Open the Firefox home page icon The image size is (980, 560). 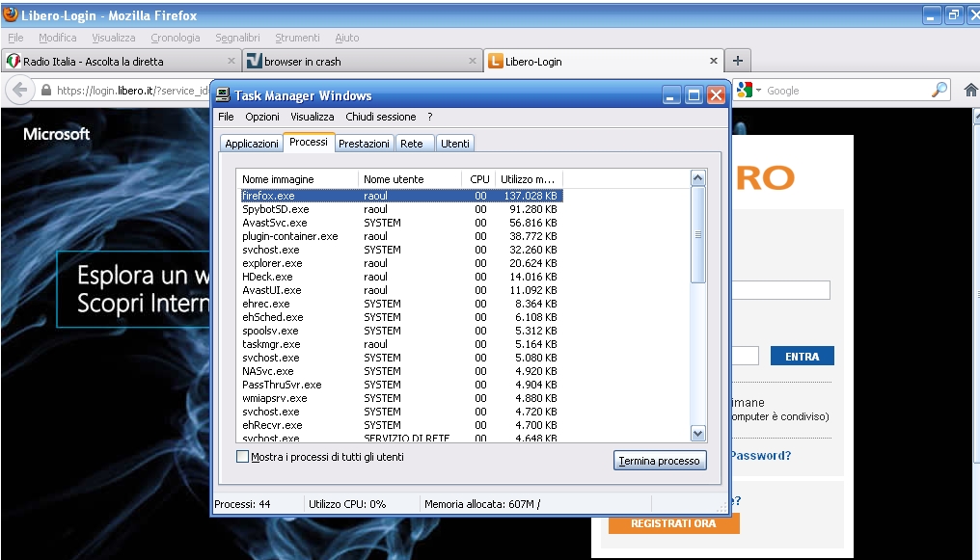pos(970,90)
